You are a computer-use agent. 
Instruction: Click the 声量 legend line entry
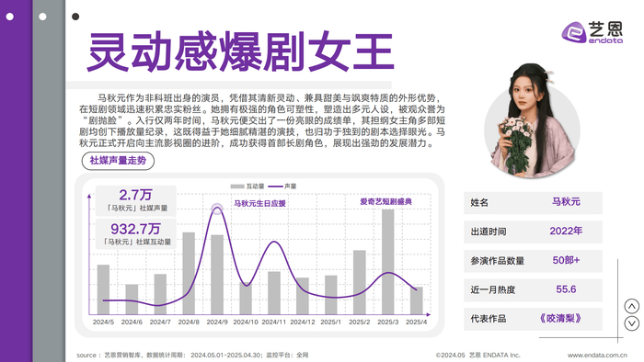pos(282,187)
